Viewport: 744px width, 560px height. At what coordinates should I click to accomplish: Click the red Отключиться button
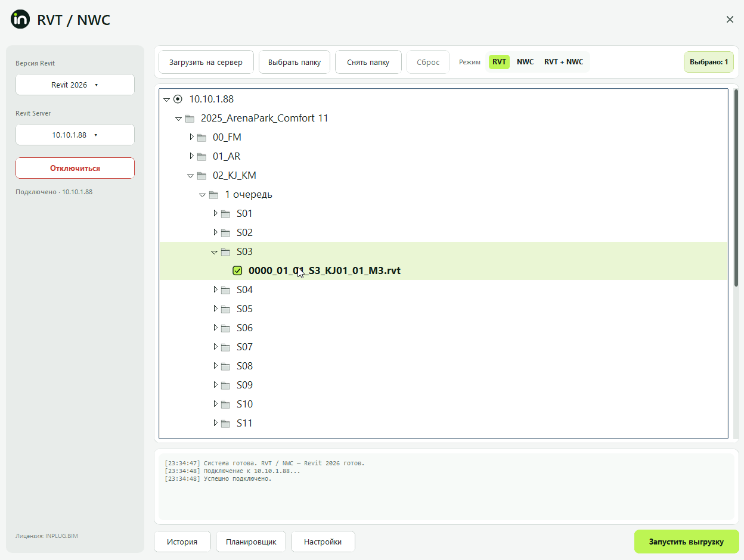click(x=75, y=168)
